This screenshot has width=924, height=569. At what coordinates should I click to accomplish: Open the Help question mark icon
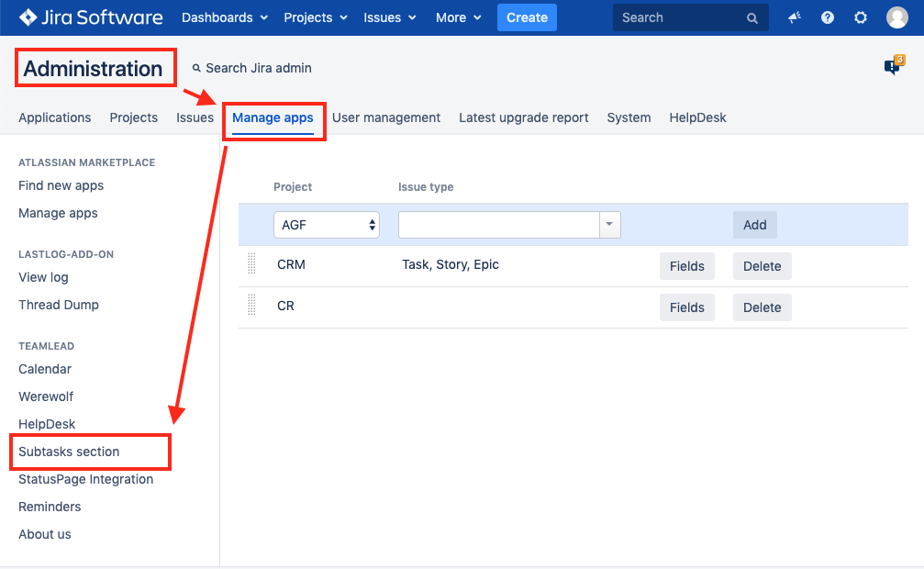point(828,17)
